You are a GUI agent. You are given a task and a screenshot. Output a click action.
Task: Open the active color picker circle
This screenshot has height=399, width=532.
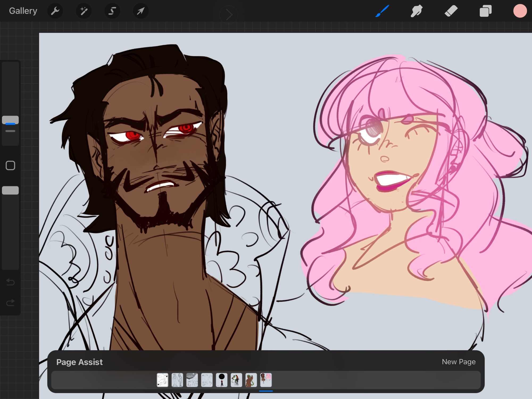[x=520, y=11]
